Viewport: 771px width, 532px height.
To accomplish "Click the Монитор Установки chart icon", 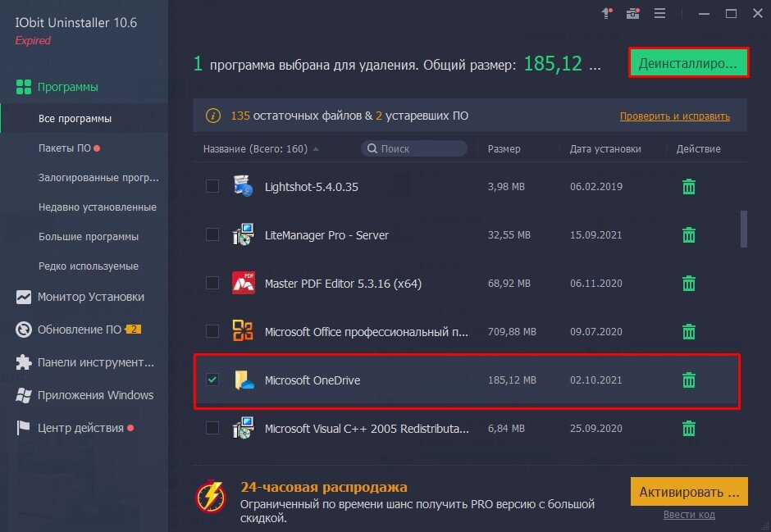I will [24, 297].
